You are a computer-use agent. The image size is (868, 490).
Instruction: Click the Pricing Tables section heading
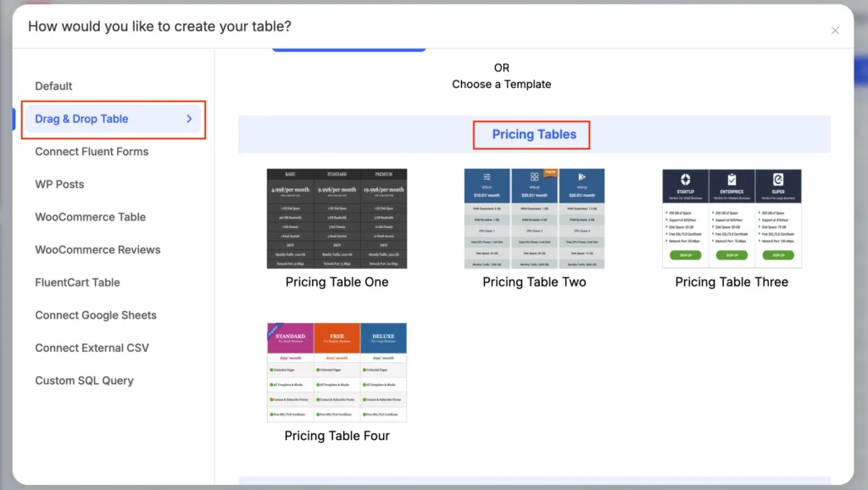tap(531, 134)
